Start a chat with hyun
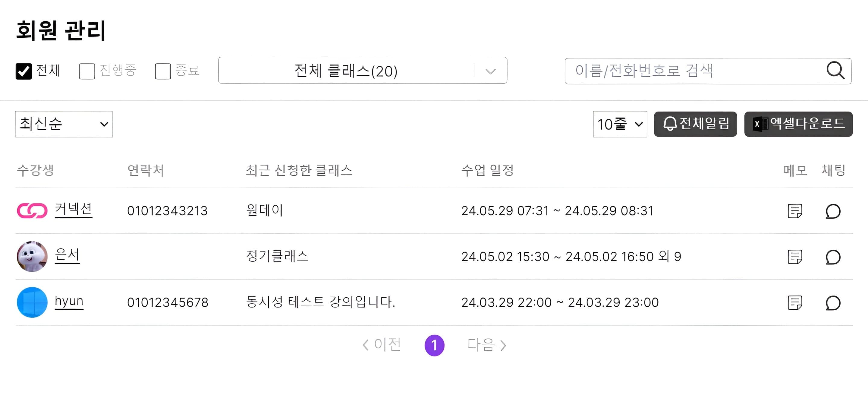 pyautogui.click(x=833, y=302)
